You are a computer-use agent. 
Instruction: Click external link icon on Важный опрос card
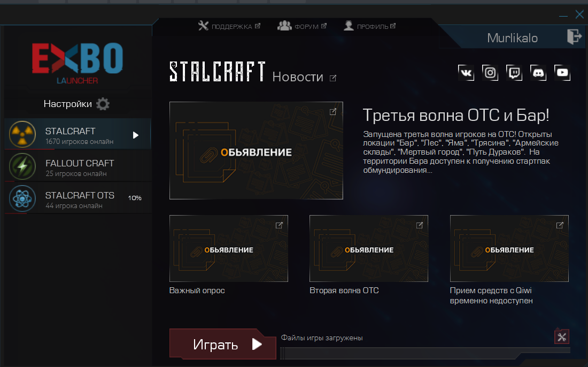[x=279, y=225]
